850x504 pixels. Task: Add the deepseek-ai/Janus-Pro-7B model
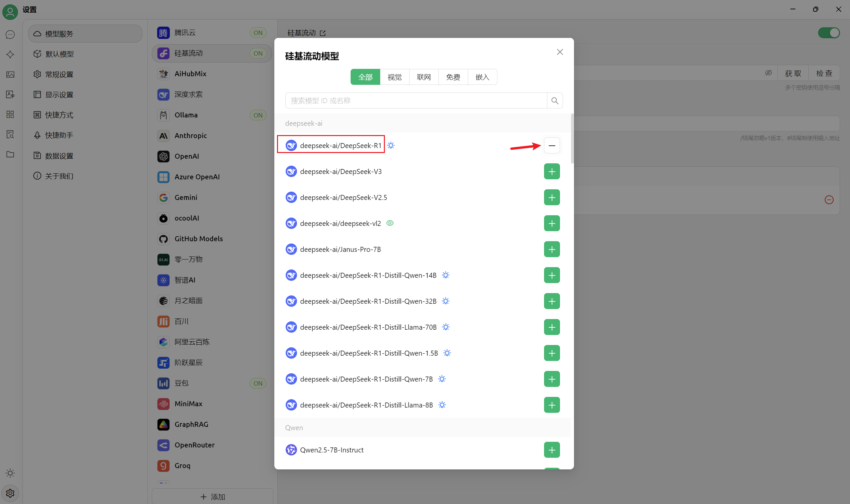coord(552,249)
